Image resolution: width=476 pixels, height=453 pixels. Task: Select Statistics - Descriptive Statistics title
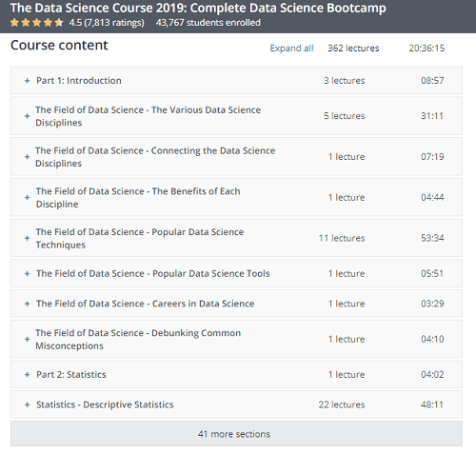click(x=105, y=404)
